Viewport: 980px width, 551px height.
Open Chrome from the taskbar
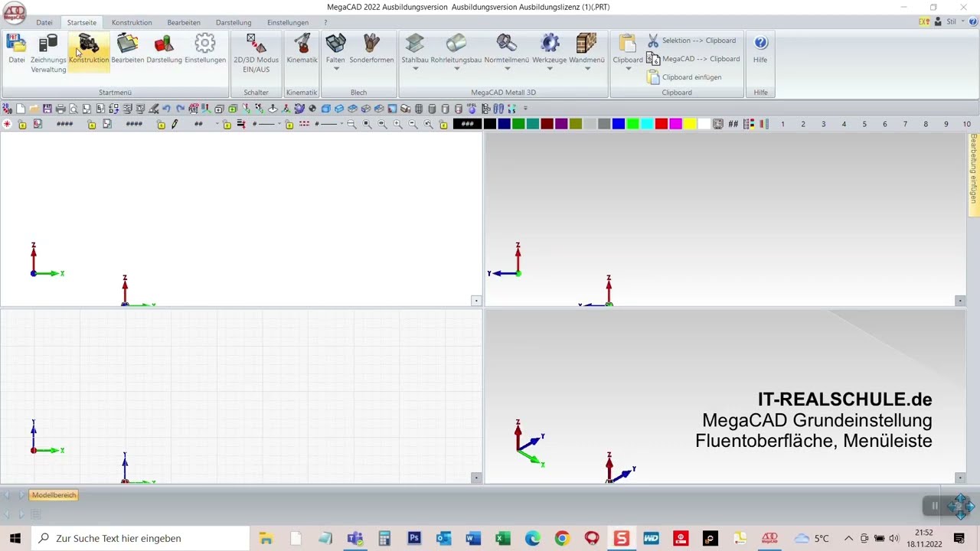[x=562, y=538]
